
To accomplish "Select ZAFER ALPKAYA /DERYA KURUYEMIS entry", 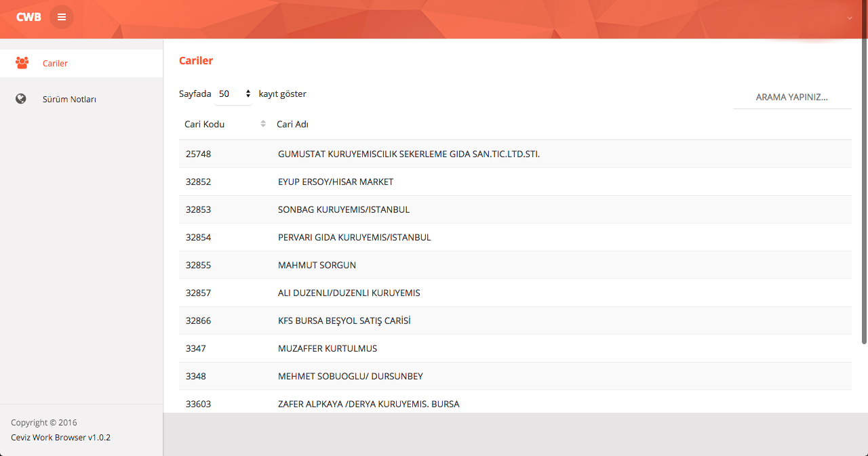I will coord(369,404).
